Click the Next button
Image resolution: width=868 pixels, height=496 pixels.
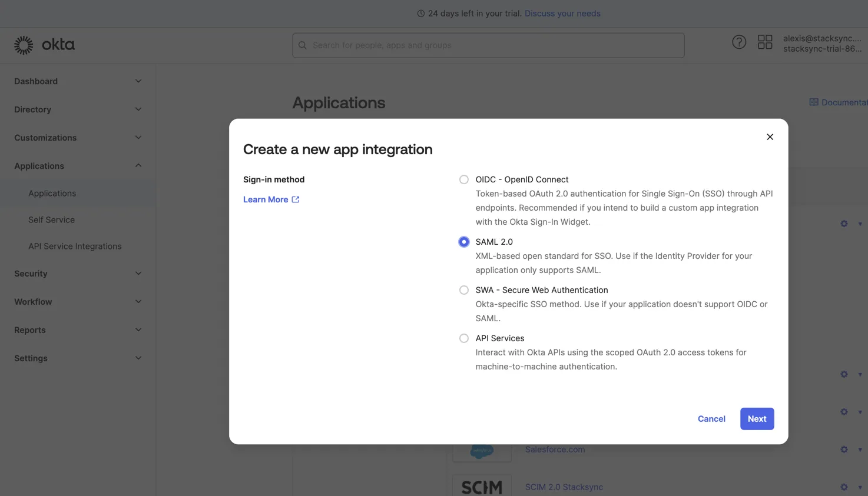pos(757,419)
